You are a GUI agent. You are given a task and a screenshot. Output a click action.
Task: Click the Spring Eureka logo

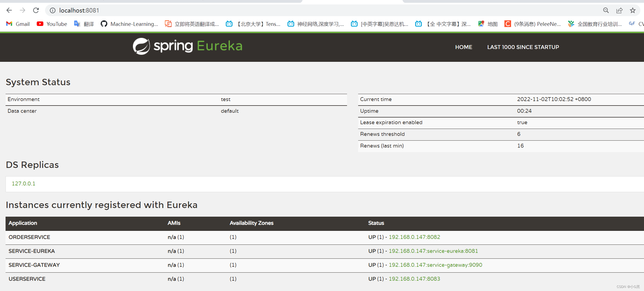(x=187, y=46)
